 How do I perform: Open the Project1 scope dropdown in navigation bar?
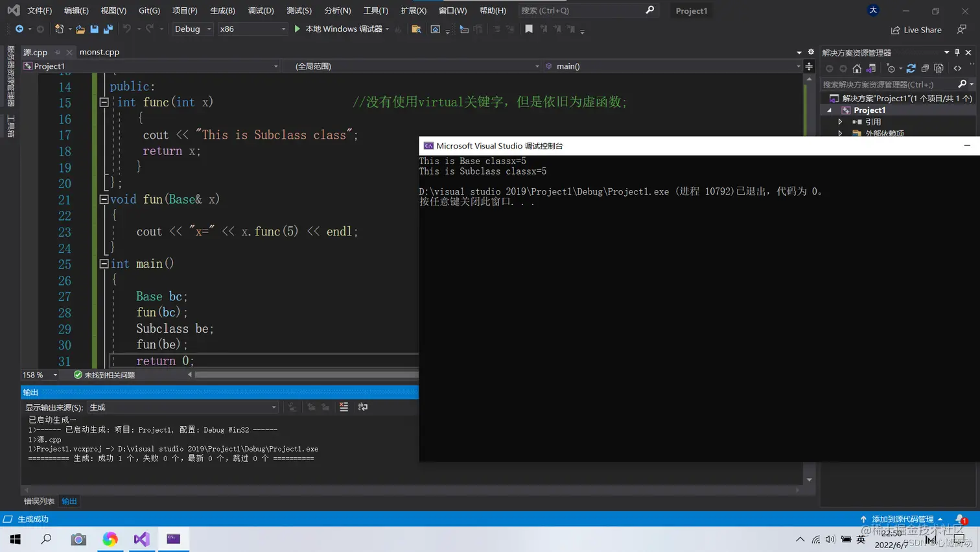pyautogui.click(x=151, y=66)
